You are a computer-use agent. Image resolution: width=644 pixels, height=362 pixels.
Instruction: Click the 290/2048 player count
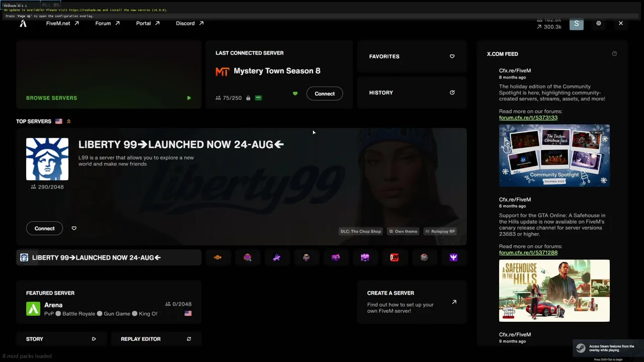[x=47, y=187]
